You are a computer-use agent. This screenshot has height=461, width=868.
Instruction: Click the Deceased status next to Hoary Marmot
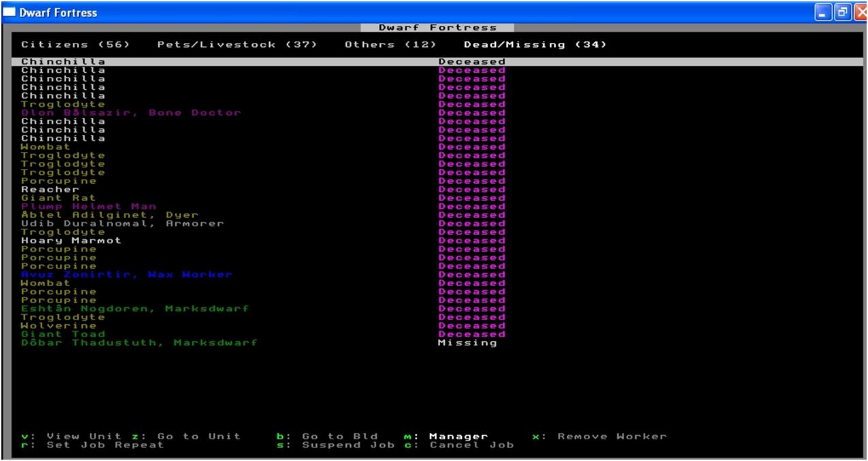point(471,240)
